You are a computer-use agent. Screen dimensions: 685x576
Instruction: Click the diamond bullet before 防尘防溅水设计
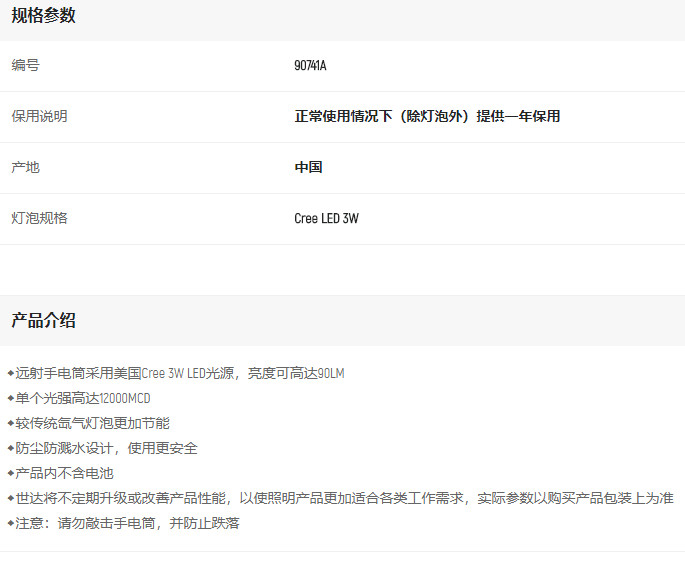(10, 448)
